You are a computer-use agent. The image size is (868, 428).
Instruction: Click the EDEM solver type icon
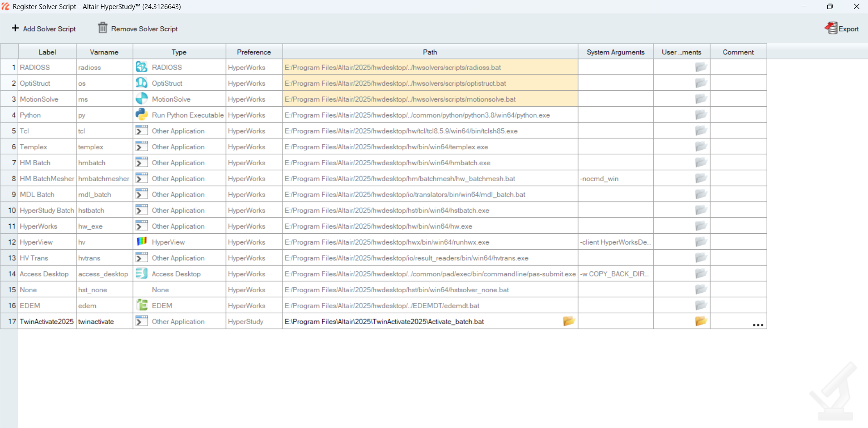[141, 305]
